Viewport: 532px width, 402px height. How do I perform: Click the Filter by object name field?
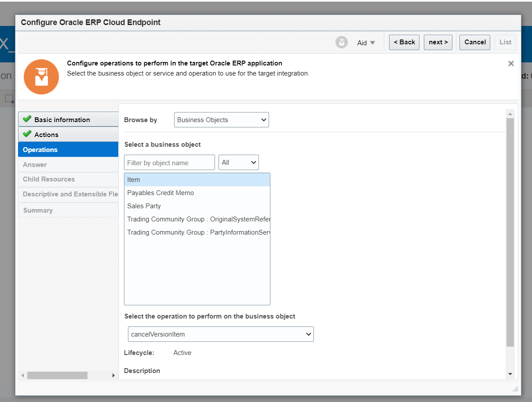[x=169, y=163]
